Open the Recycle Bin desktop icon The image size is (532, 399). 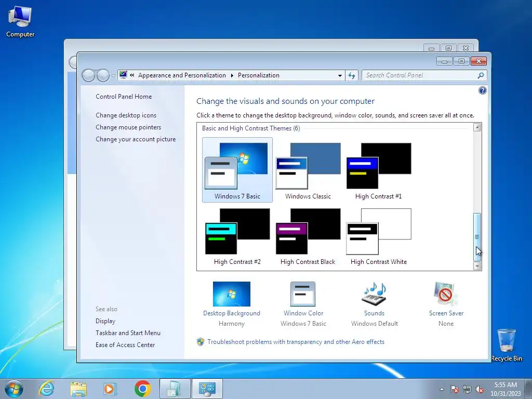click(507, 345)
